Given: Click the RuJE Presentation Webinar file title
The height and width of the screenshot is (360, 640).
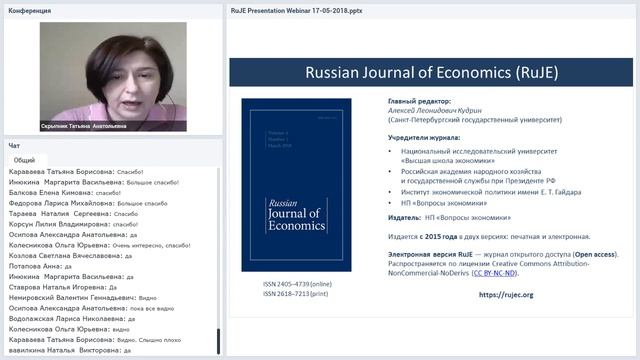Looking at the screenshot, I should (x=296, y=11).
